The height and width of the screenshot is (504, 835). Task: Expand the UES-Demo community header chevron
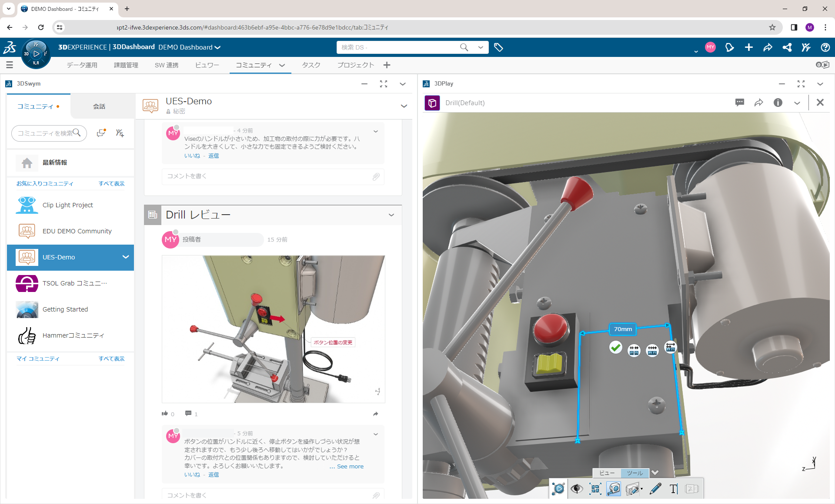(404, 106)
